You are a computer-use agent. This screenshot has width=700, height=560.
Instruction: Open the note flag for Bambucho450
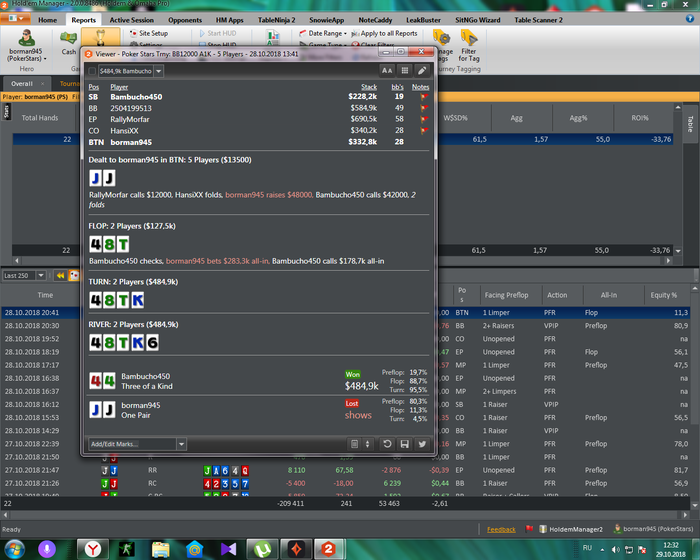[x=424, y=96]
